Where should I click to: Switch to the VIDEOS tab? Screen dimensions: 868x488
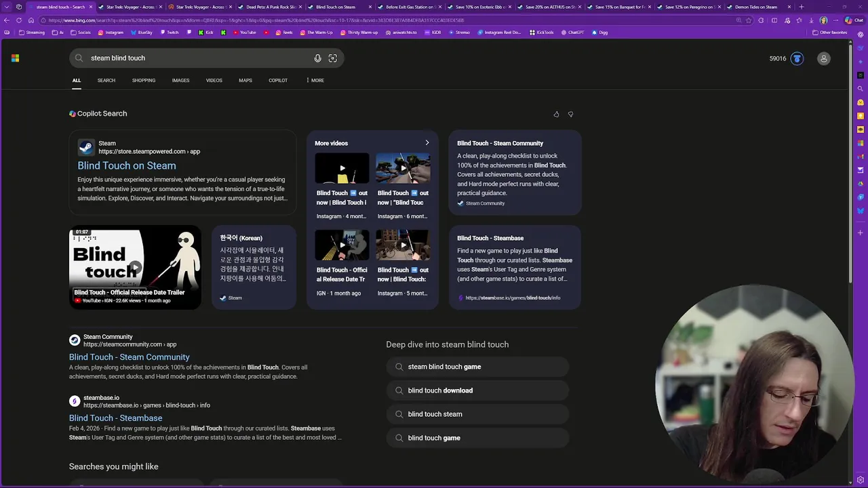(x=214, y=81)
